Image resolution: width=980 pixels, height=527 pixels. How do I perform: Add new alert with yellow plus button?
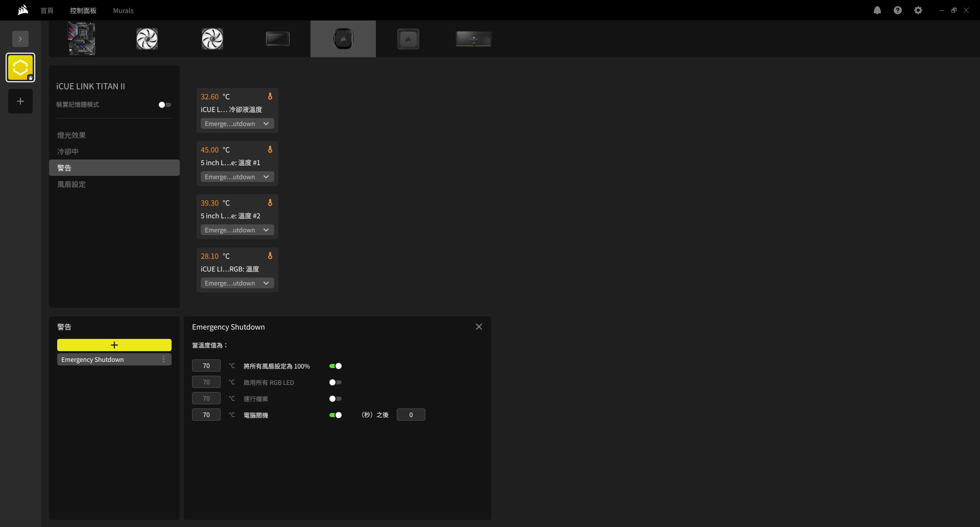[114, 345]
